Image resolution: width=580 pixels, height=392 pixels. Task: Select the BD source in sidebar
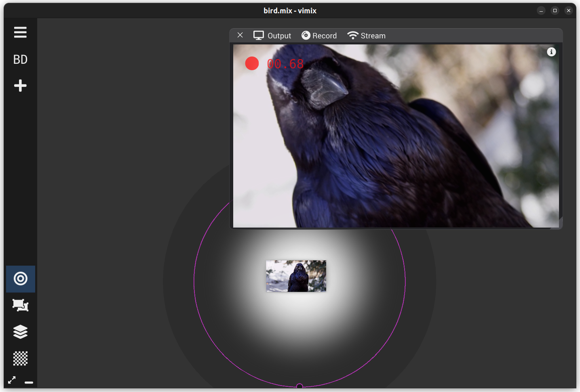click(20, 59)
